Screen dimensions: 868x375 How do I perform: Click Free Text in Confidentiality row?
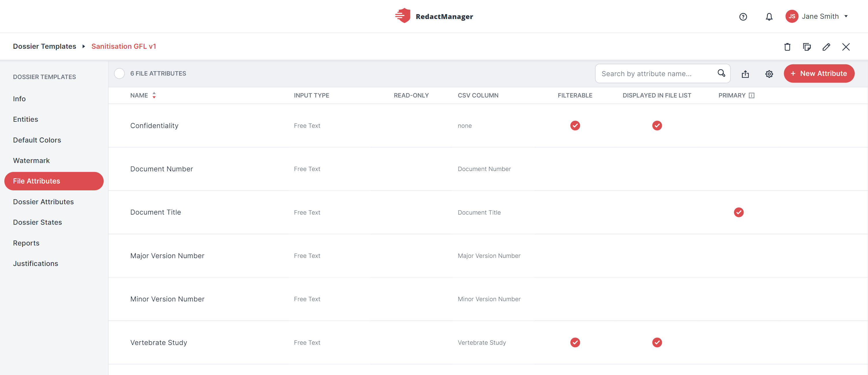click(x=307, y=125)
